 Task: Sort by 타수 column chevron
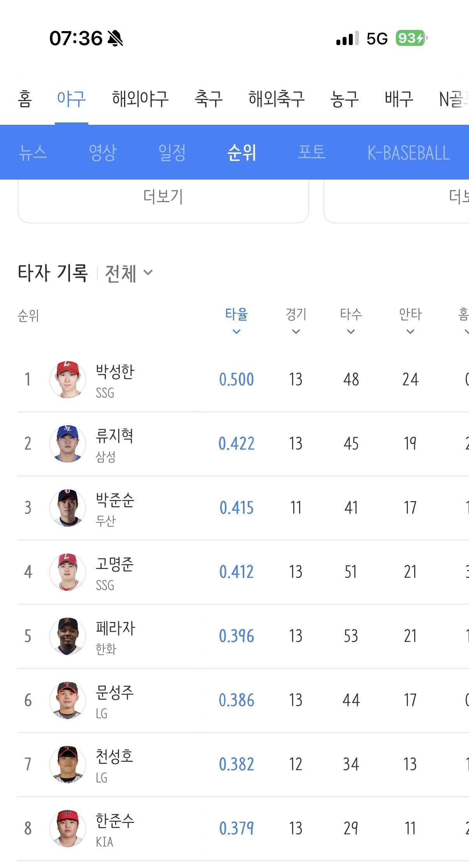(x=351, y=332)
